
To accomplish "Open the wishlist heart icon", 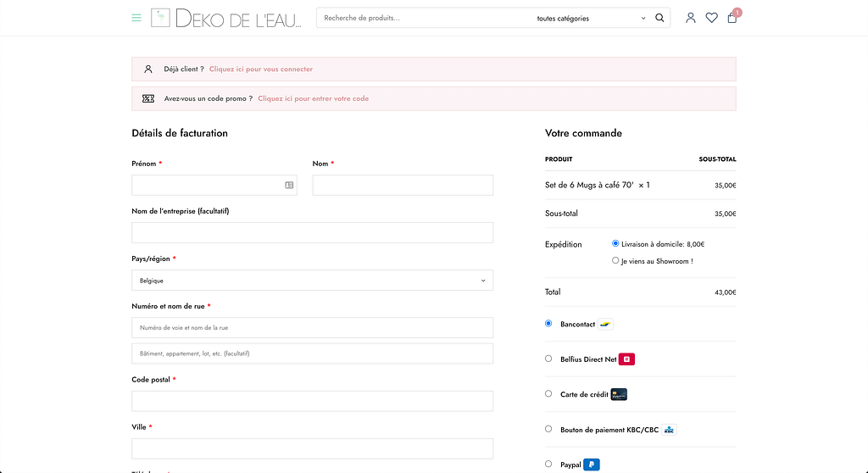I will pyautogui.click(x=711, y=18).
